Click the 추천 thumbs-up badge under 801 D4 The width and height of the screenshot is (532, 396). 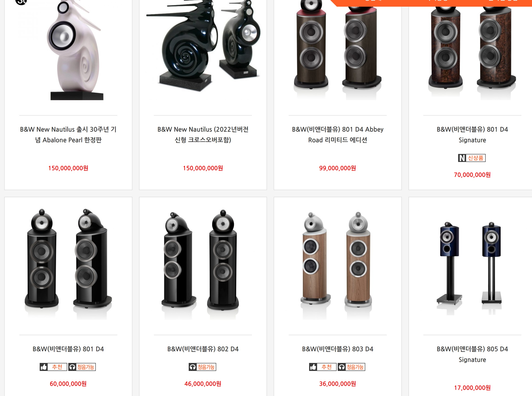53,367
